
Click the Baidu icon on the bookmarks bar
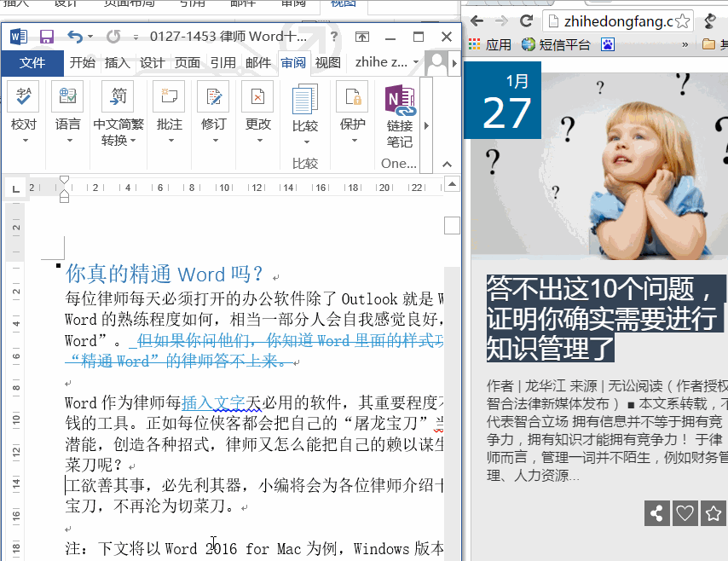pos(608,42)
